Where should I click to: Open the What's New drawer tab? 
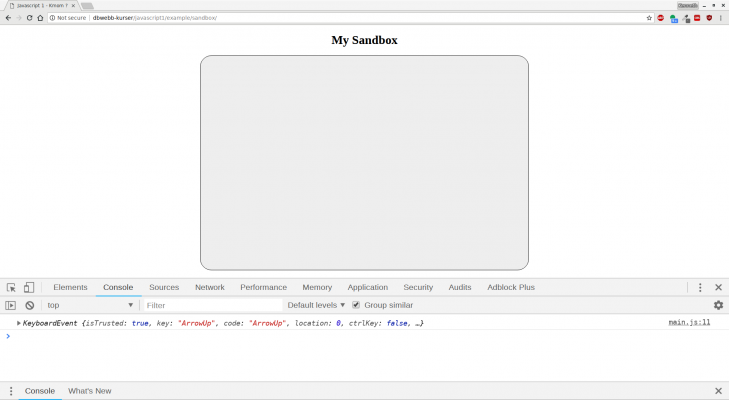click(x=90, y=391)
